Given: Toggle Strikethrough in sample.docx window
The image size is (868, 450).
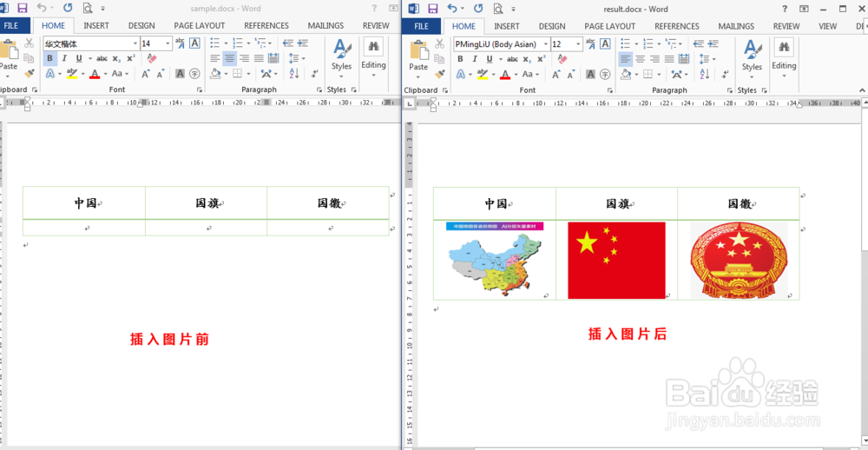Looking at the screenshot, I should pyautogui.click(x=102, y=58).
